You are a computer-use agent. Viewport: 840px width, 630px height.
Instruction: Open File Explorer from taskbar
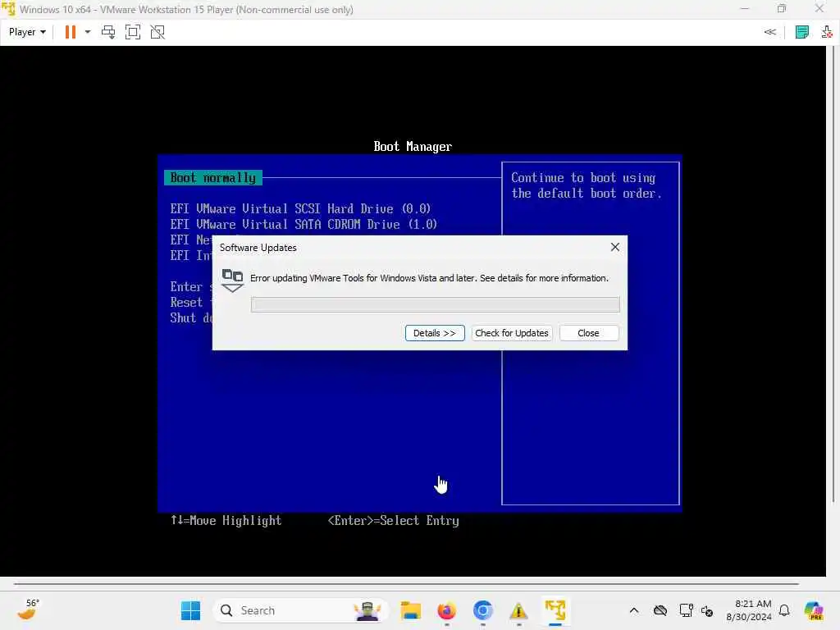(x=411, y=610)
